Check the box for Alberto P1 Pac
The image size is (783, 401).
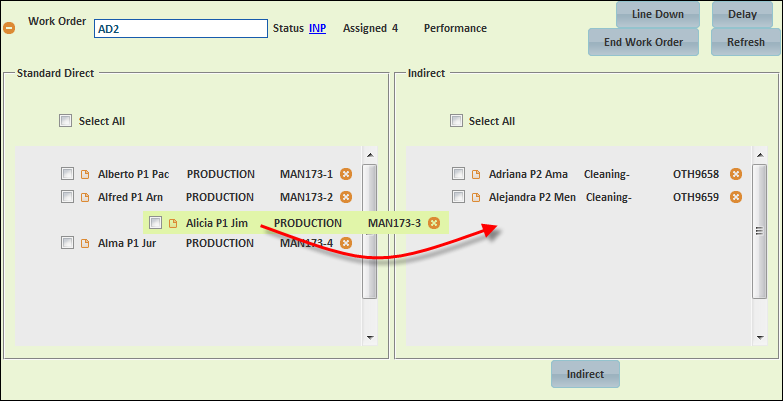click(67, 174)
